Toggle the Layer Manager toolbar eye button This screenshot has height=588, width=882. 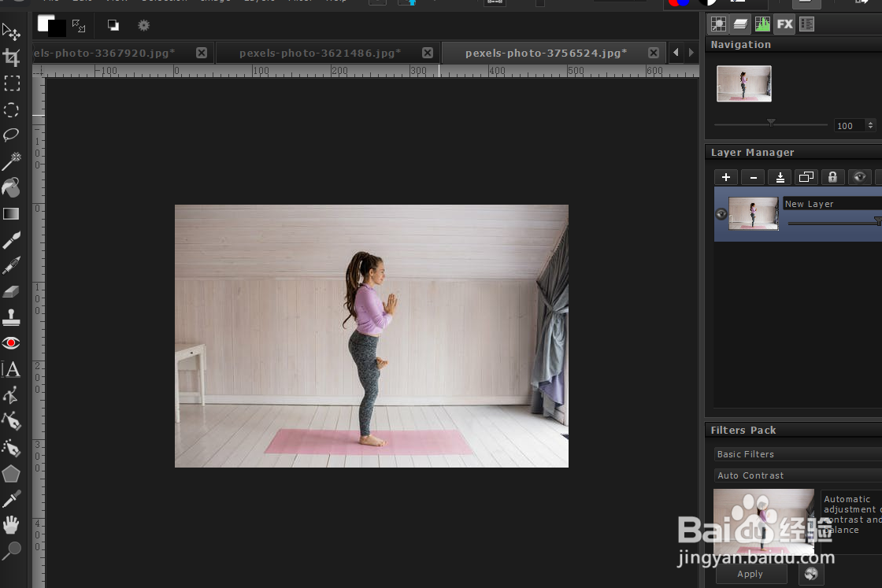click(859, 177)
